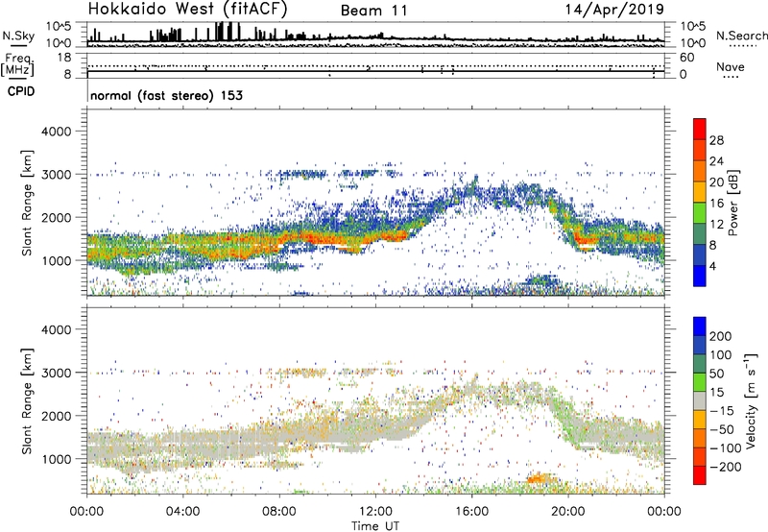
Task: Click the "20:00" time tick label
Action: [567, 512]
